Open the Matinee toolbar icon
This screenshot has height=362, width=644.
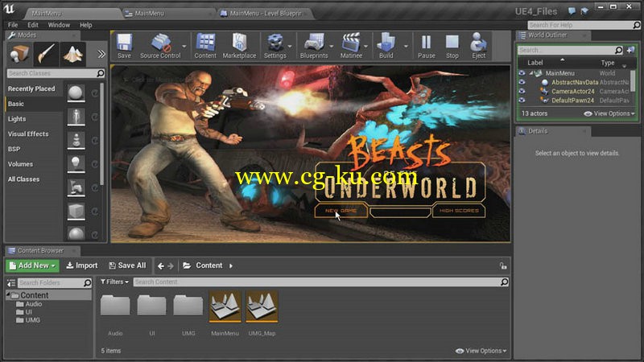tap(351, 46)
